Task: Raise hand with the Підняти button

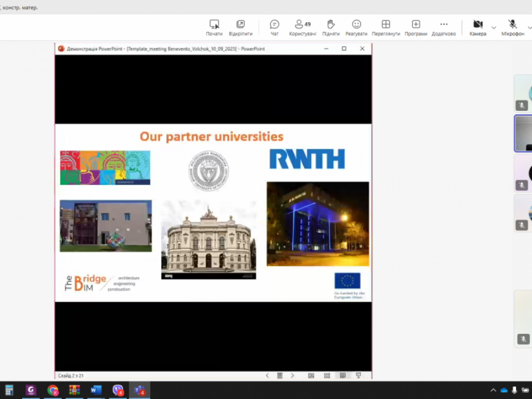Action: (x=330, y=27)
